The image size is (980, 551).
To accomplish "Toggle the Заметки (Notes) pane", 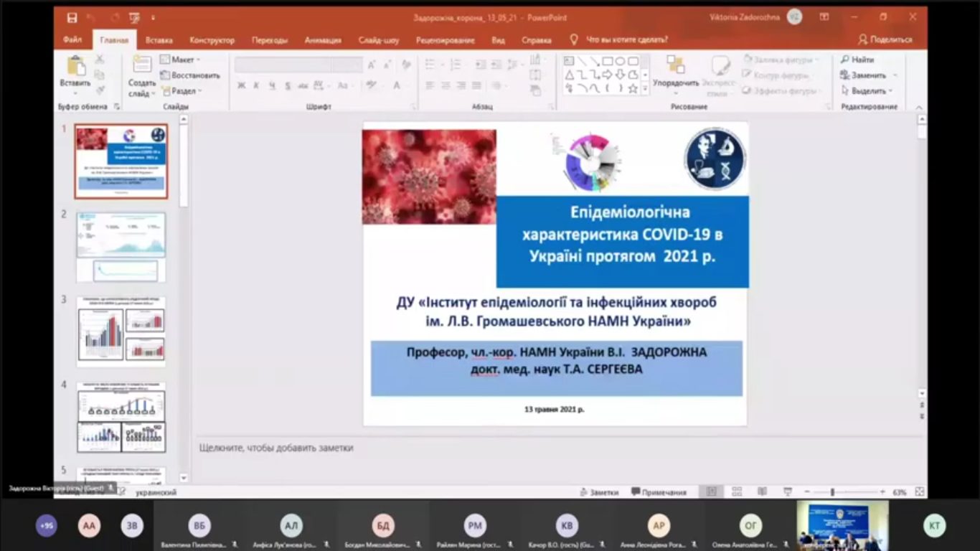I will coord(599,492).
